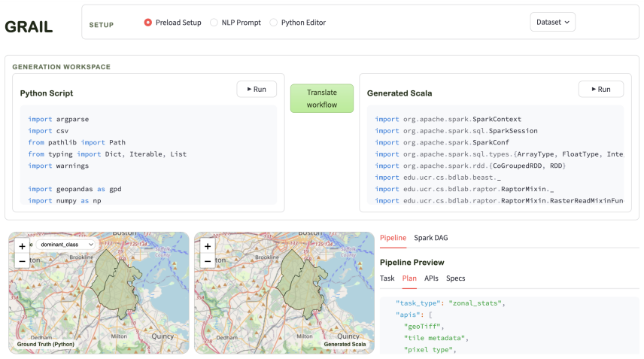This screenshot has width=644, height=359.
Task: Click the GRAIL logo
Action: 29,26
